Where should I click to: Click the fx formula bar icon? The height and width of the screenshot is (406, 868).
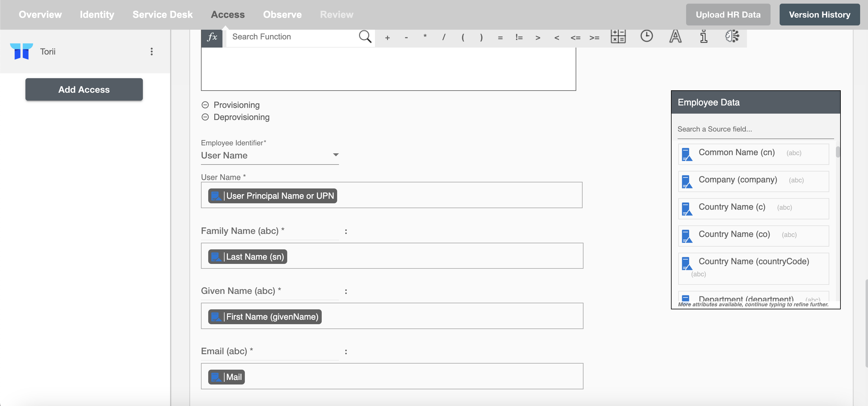(x=212, y=37)
